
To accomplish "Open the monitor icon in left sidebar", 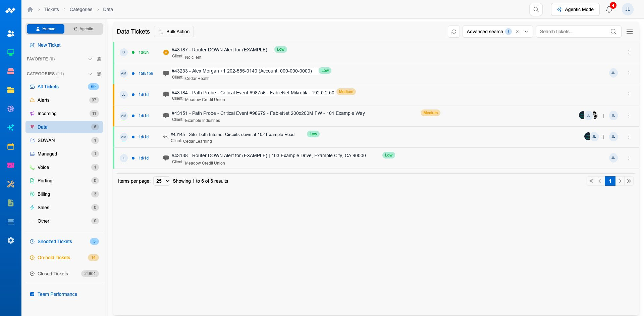I will (11, 52).
